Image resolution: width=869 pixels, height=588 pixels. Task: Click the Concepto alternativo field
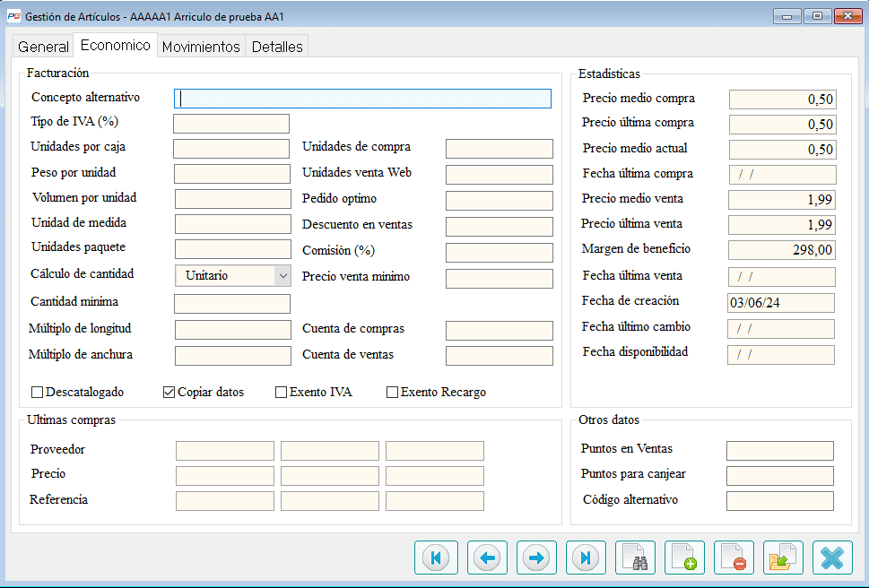tap(362, 99)
